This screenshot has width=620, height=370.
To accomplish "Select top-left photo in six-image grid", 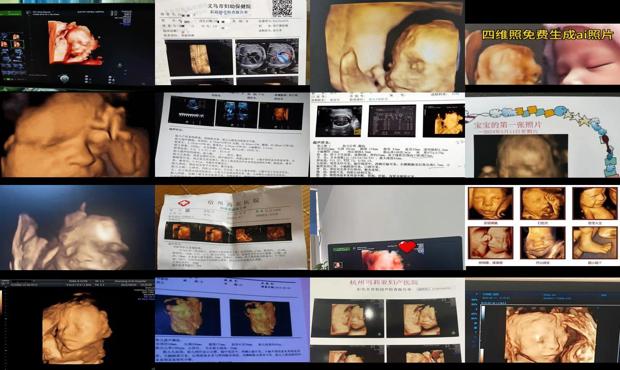I will click(490, 203).
